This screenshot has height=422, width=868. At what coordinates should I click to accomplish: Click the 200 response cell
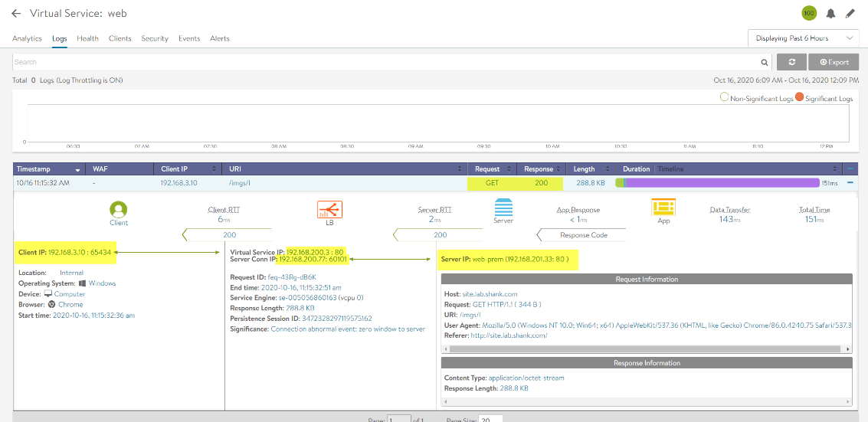[x=541, y=183]
